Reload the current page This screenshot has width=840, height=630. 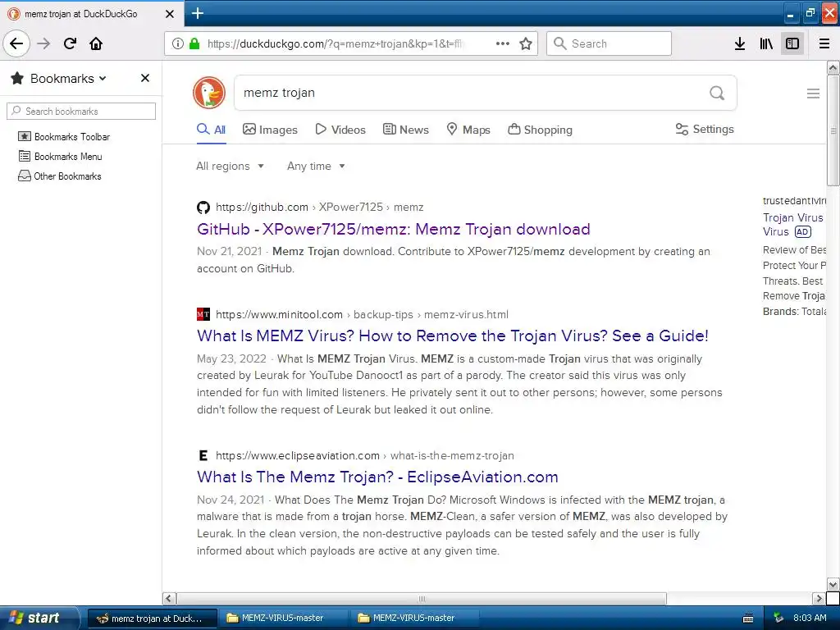(x=70, y=43)
